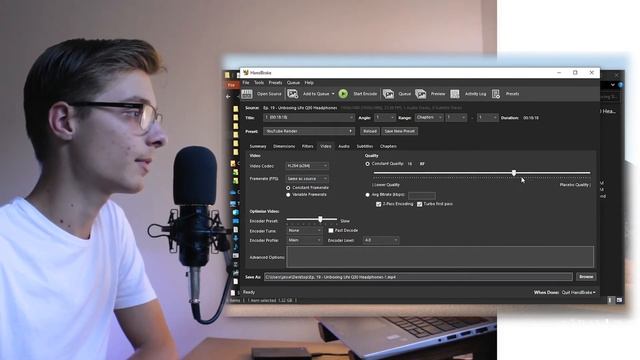Viewport: 640px width, 360px height.
Task: Open the Tools menu
Action: point(259,83)
